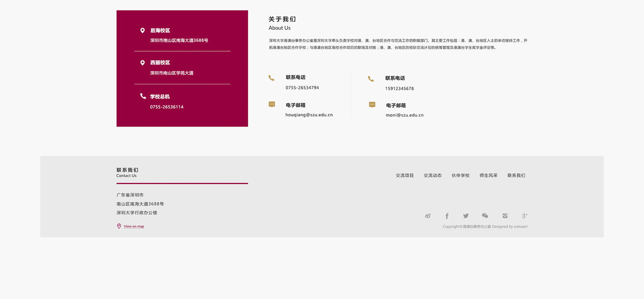Click phone icon above 15912345678
This screenshot has width=644, height=299.
(x=371, y=79)
